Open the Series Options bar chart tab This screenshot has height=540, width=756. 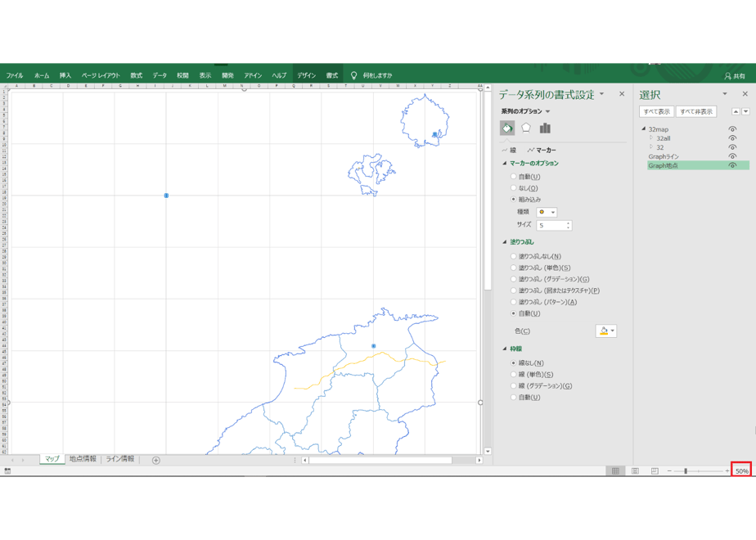(x=545, y=128)
